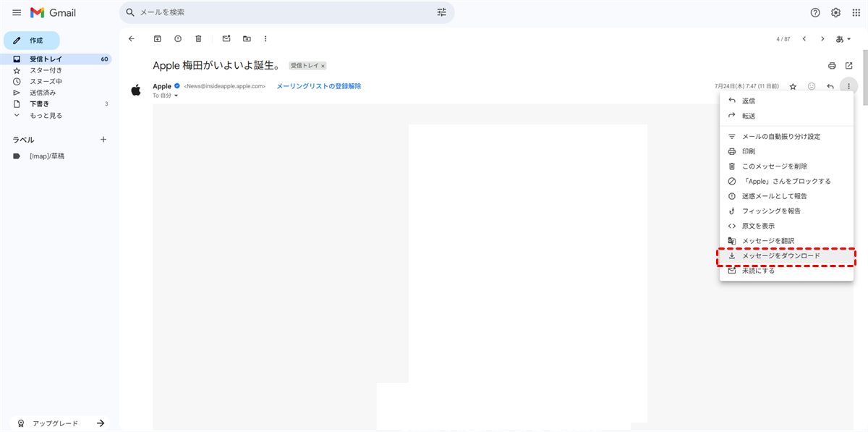Star this Apple message
Screen dimensions: 868x432
point(793,86)
